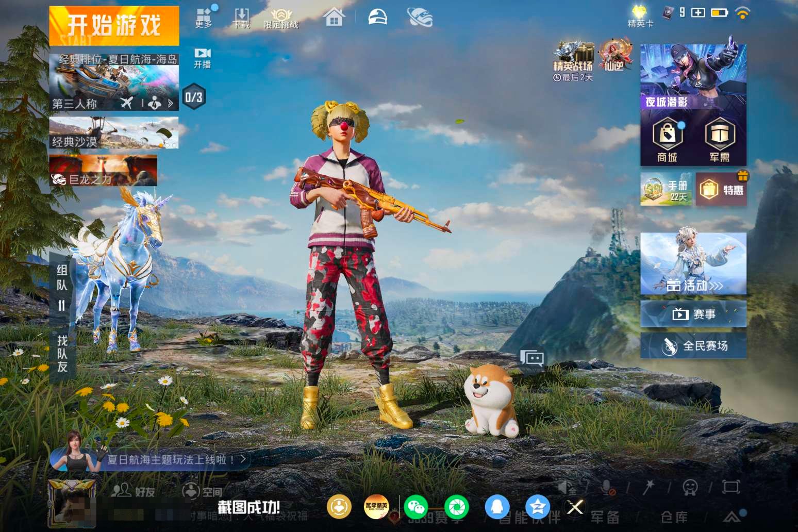Open the player avatar profile
798x532 pixels.
click(x=72, y=503)
